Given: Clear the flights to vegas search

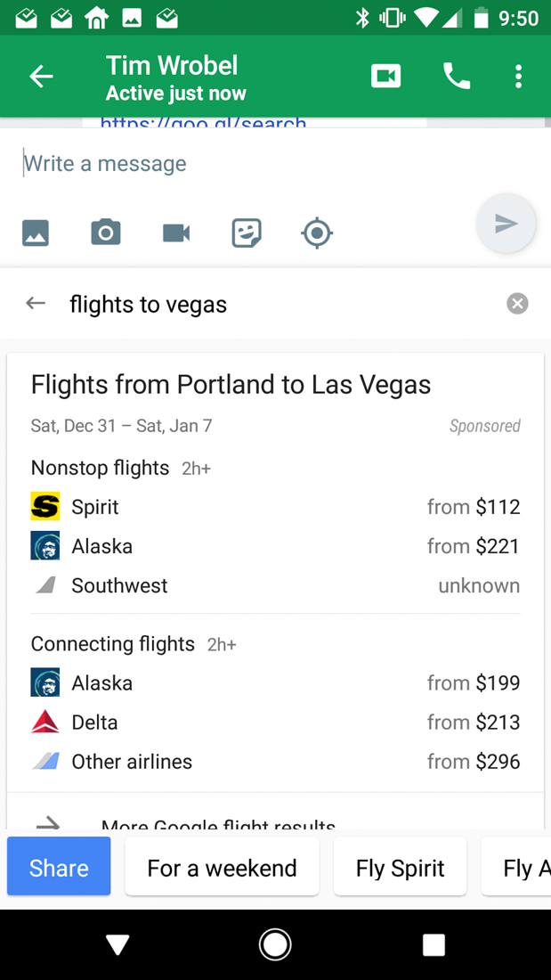Looking at the screenshot, I should click(517, 304).
